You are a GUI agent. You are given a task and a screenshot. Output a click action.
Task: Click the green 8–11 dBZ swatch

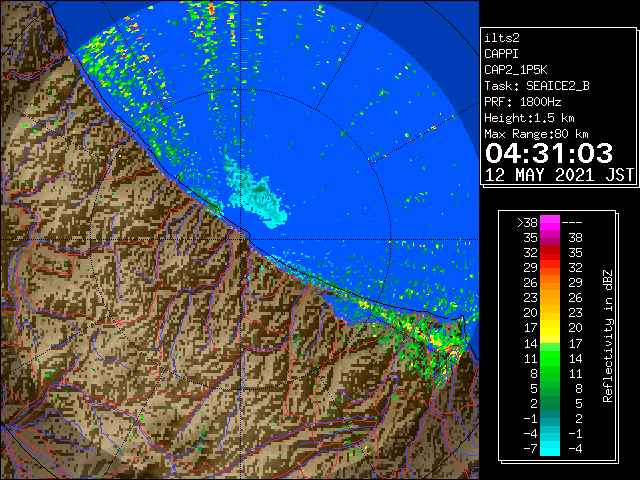pos(550,373)
